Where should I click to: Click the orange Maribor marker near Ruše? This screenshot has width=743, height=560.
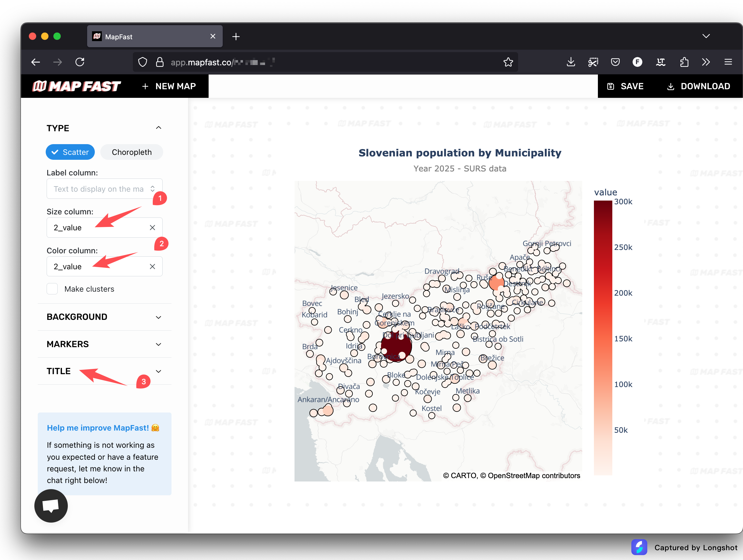tap(496, 282)
